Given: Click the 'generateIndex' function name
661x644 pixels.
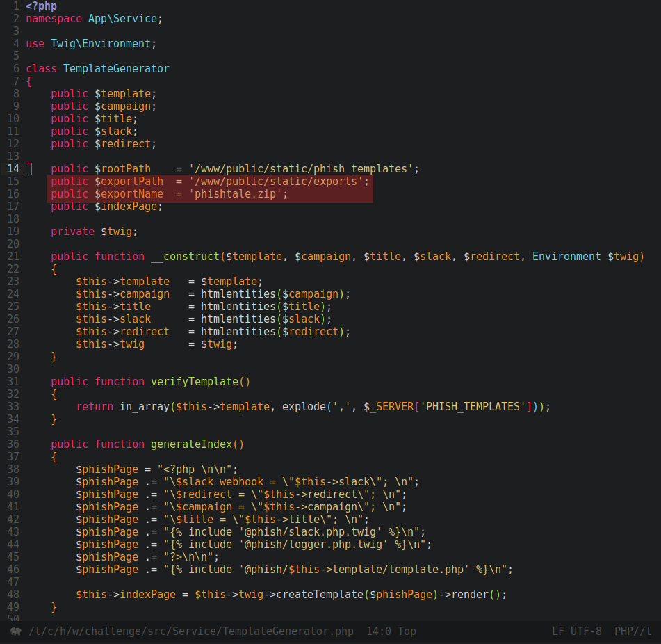Looking at the screenshot, I should click(191, 444).
